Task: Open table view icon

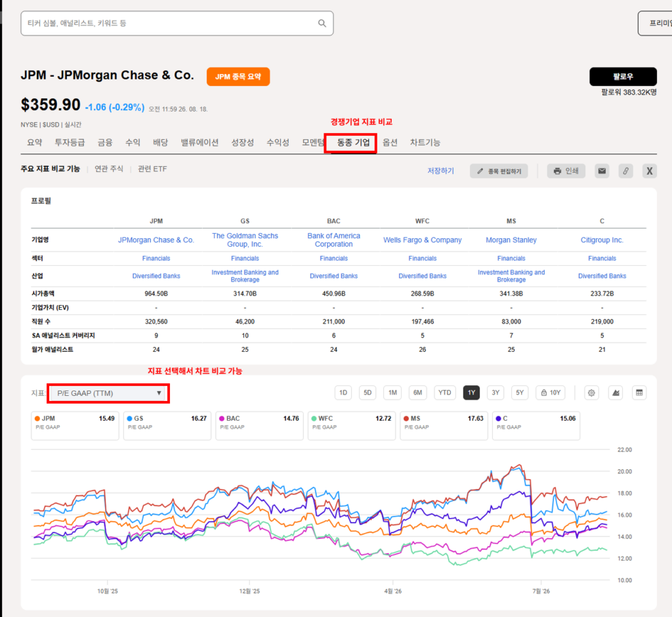Action: [639, 393]
